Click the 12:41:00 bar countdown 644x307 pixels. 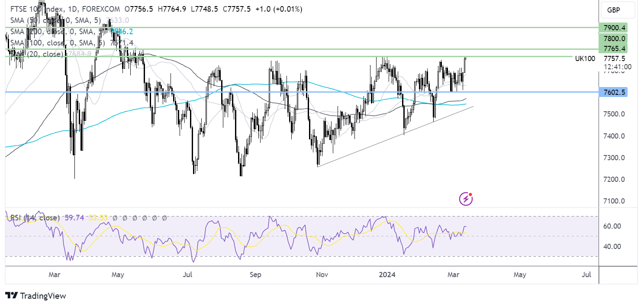coord(618,67)
